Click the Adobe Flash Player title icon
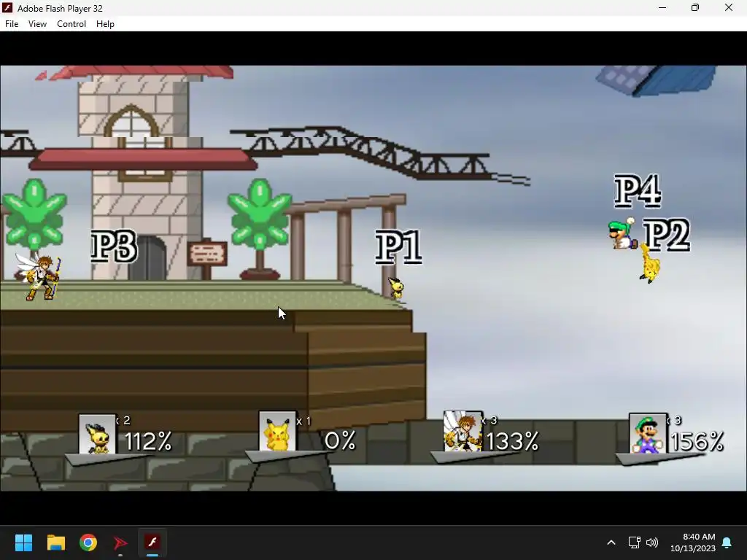747x560 pixels. 7,8
